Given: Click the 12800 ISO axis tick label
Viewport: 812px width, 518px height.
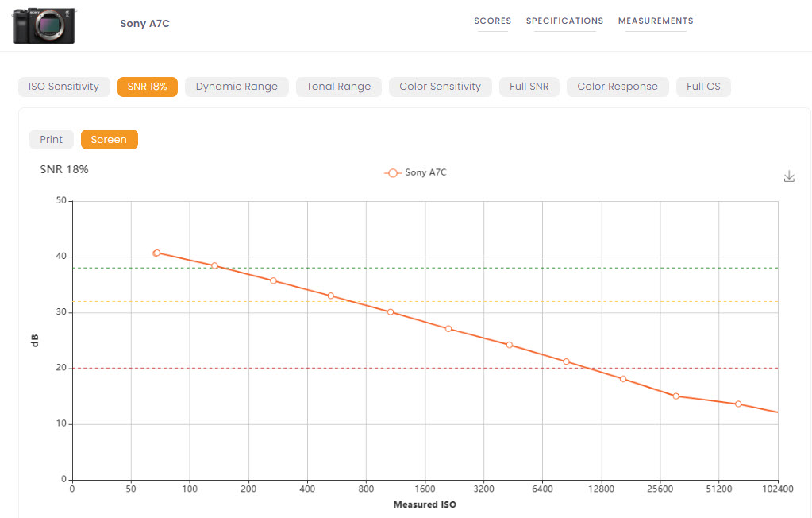Looking at the screenshot, I should pyautogui.click(x=601, y=489).
